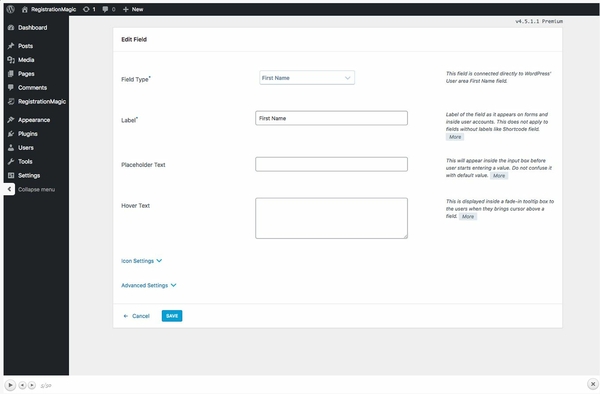Click the Tools wrench icon in sidebar
600x394 pixels.
pos(11,161)
